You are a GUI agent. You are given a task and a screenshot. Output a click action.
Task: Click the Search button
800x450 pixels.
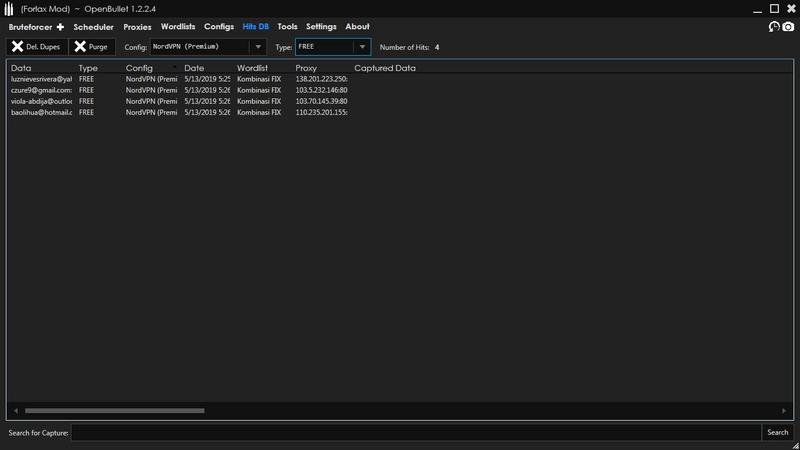coord(778,433)
